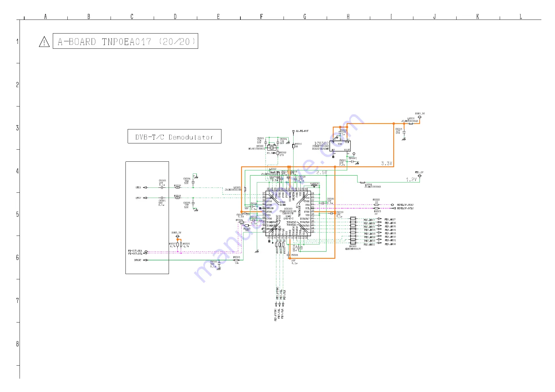Click the right-hand FE0_MD07 output label
The image size is (555, 392).
tap(390, 219)
